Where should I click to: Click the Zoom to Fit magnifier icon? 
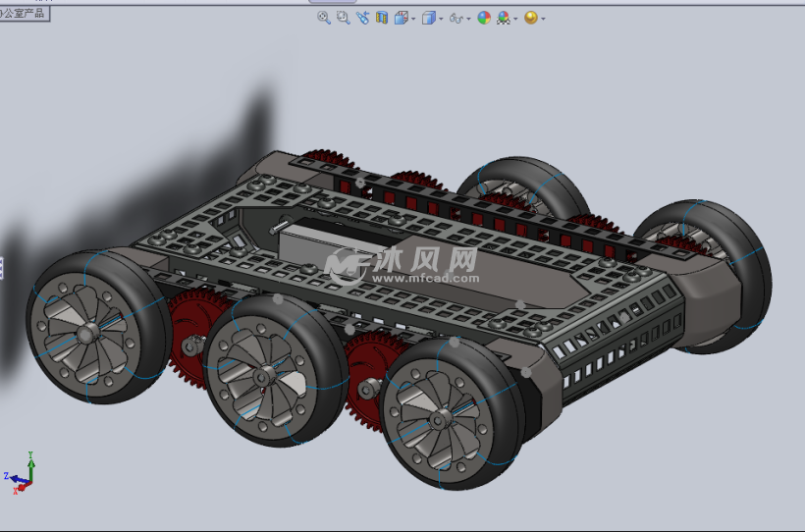pos(324,18)
